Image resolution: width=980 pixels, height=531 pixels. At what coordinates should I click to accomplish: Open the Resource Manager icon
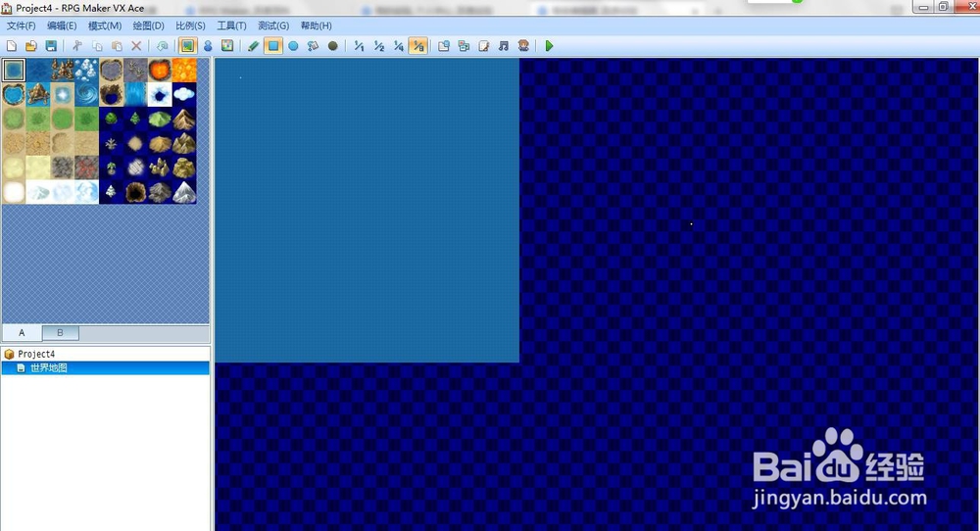(464, 46)
